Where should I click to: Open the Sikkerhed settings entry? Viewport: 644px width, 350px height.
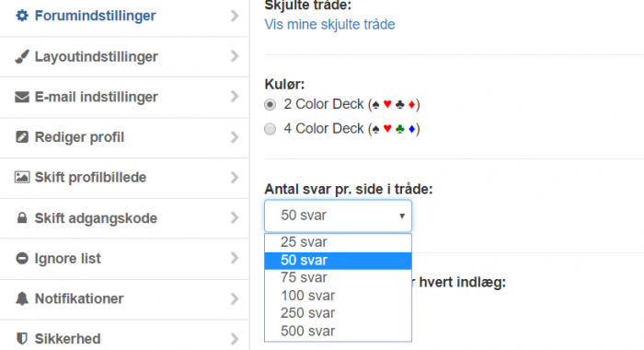click(x=124, y=337)
